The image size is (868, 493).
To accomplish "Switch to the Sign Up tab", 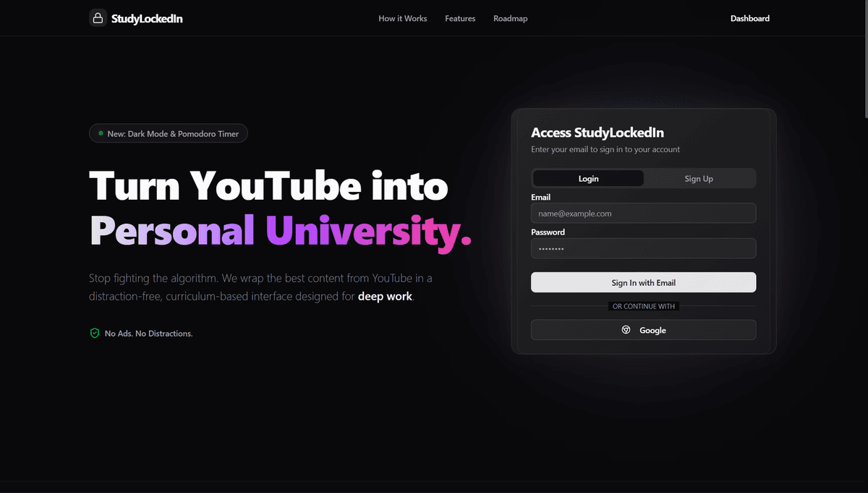I will (699, 179).
